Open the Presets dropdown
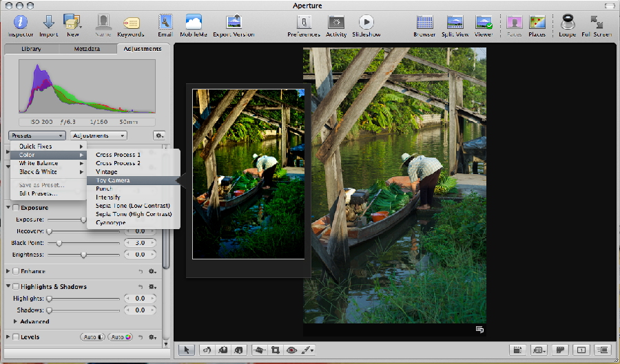 pos(37,136)
